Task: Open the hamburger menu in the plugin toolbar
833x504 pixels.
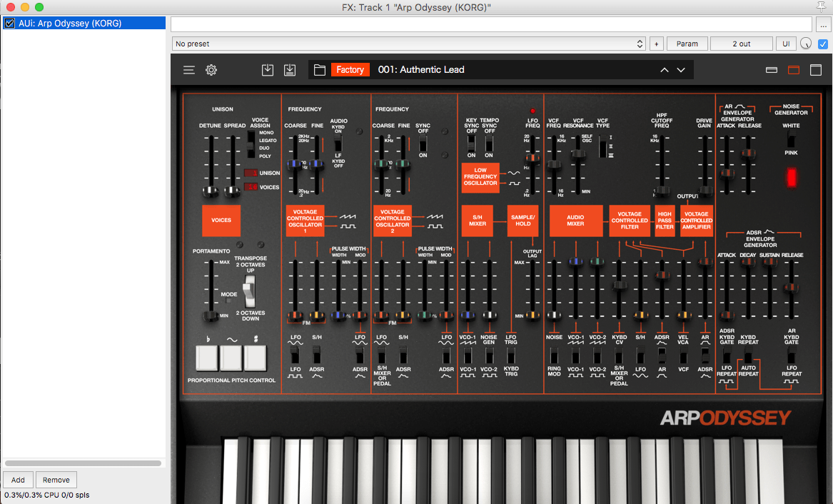Action: (x=189, y=70)
